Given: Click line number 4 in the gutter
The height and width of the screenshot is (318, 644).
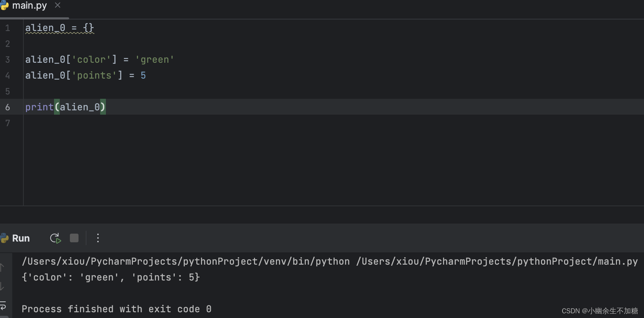Looking at the screenshot, I should pos(8,76).
